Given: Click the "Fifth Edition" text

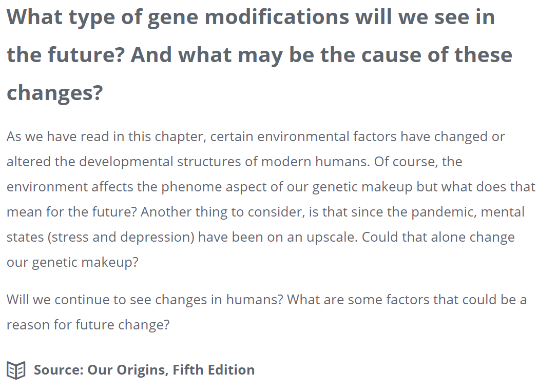Looking at the screenshot, I should 214,370.
